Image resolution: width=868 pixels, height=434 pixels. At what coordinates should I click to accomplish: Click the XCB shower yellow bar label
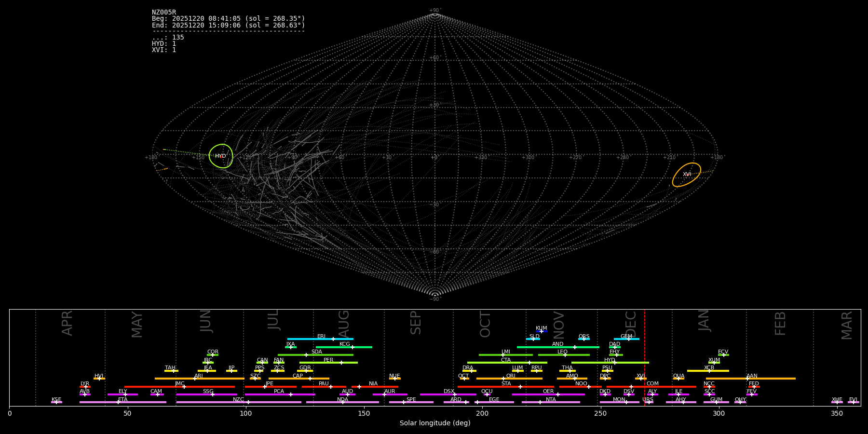click(x=709, y=368)
